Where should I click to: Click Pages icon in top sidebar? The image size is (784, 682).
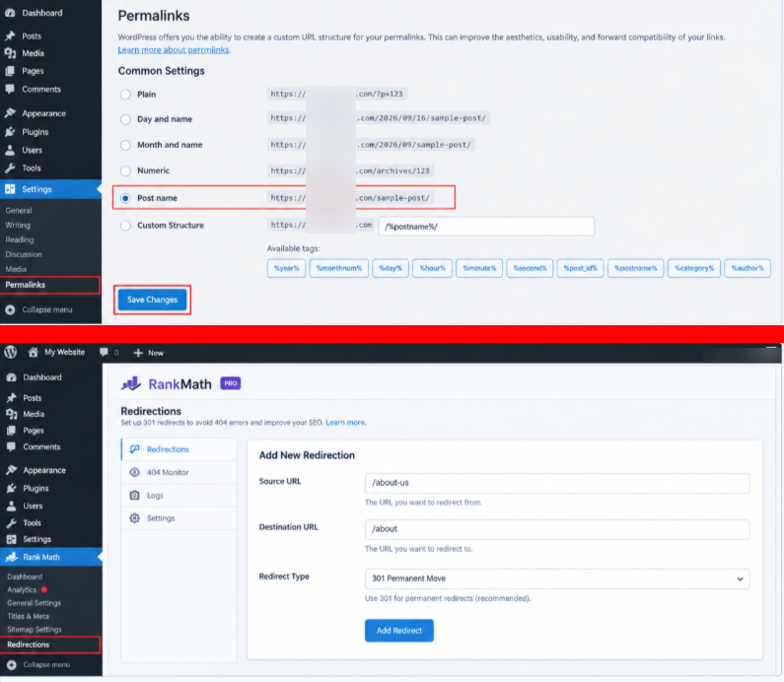(x=10, y=71)
